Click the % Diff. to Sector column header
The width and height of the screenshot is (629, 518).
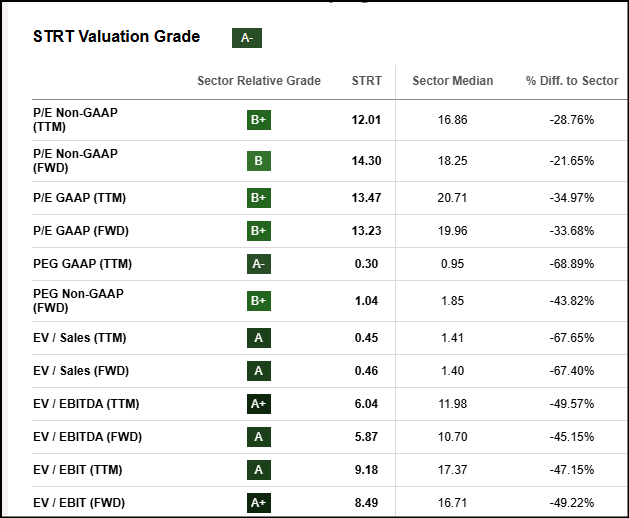point(571,81)
